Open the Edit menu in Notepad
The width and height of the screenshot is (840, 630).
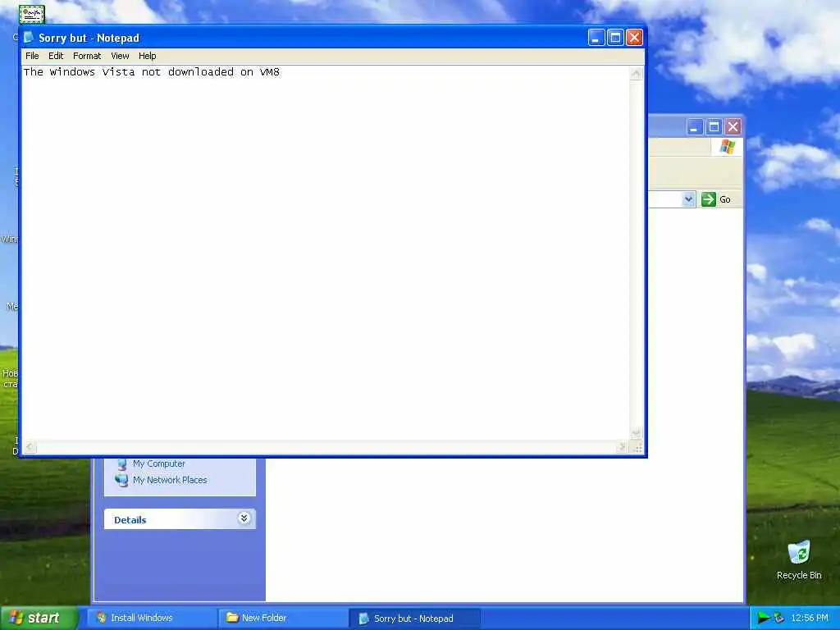(56, 56)
